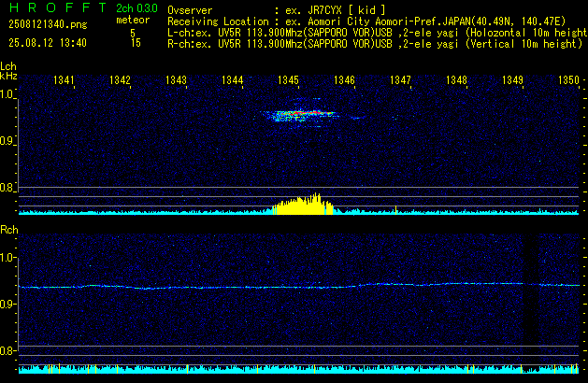
Task: Click the 'meteor' label text
Action: coord(133,20)
